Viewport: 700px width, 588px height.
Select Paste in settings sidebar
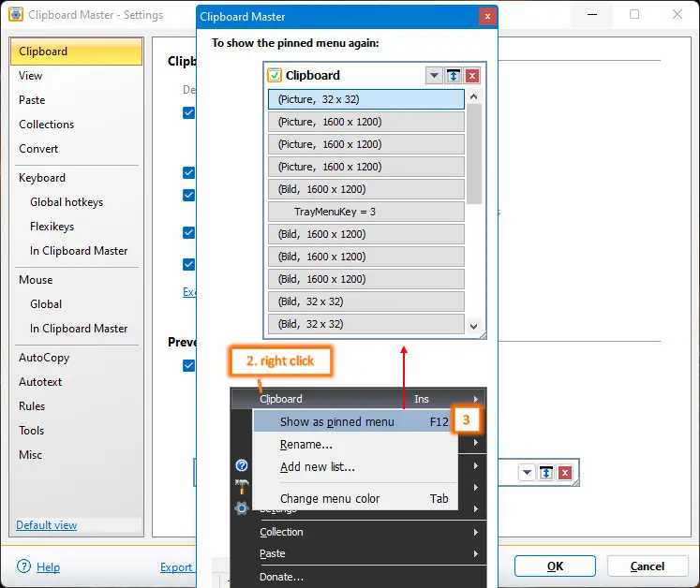point(32,100)
